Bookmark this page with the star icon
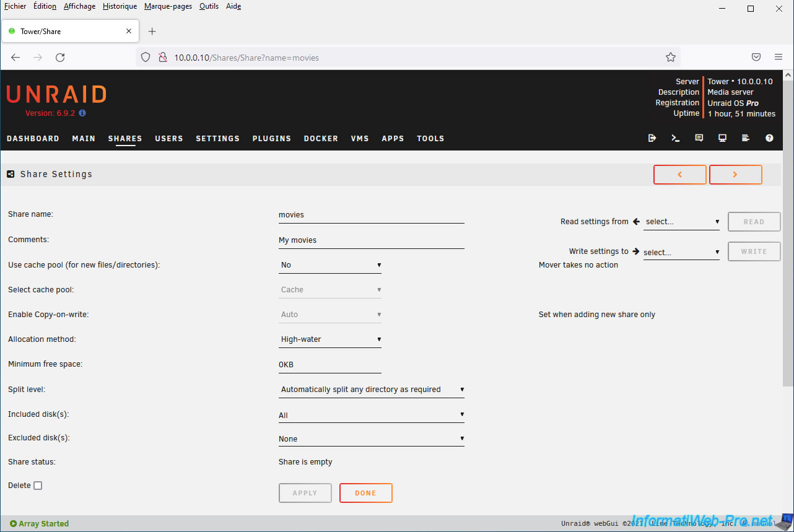Image resolution: width=794 pixels, height=532 pixels. click(670, 58)
